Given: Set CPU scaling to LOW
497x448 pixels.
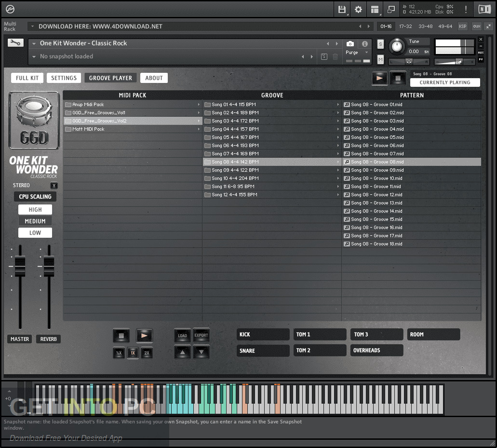Looking at the screenshot, I should (35, 233).
